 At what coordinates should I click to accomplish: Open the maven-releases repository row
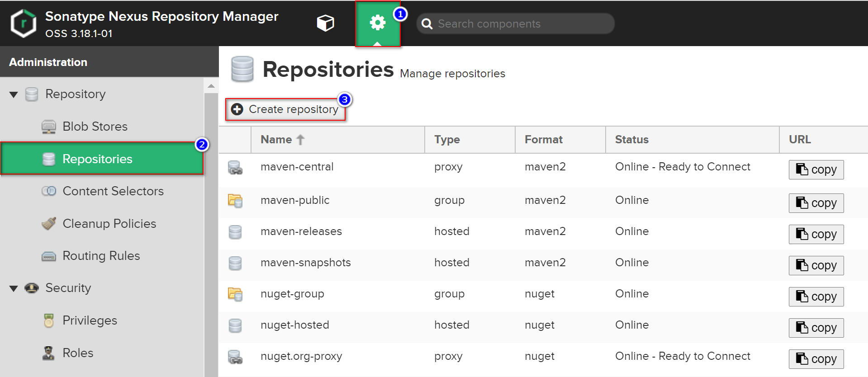pyautogui.click(x=543, y=233)
